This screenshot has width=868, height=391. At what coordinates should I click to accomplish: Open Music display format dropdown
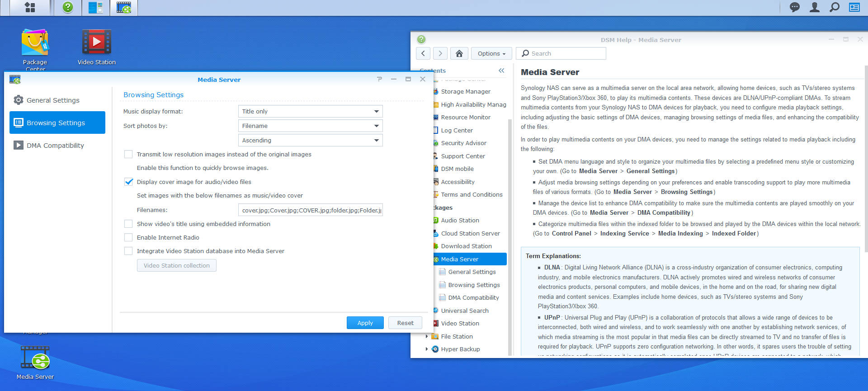(x=310, y=111)
